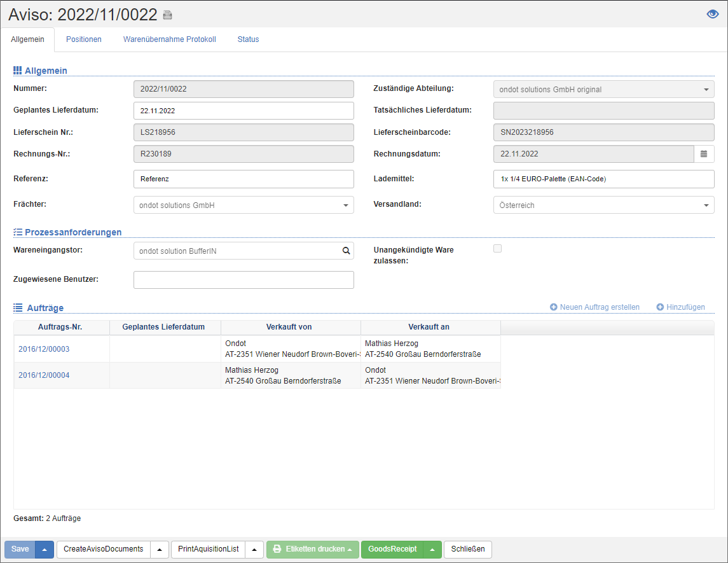Click the printer icon on Etiketten drucken
This screenshot has width=728, height=563.
(x=277, y=549)
